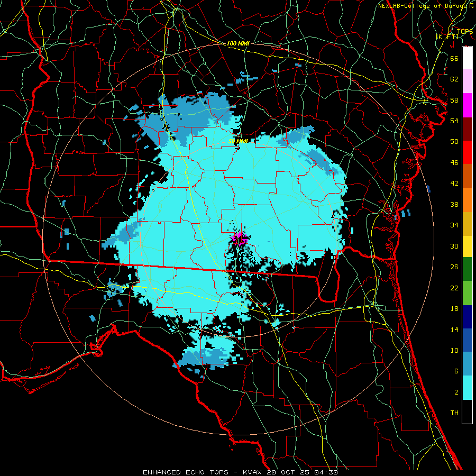Click the dark green legend swatch
The width and height of the screenshot is (476, 476).
(467, 269)
